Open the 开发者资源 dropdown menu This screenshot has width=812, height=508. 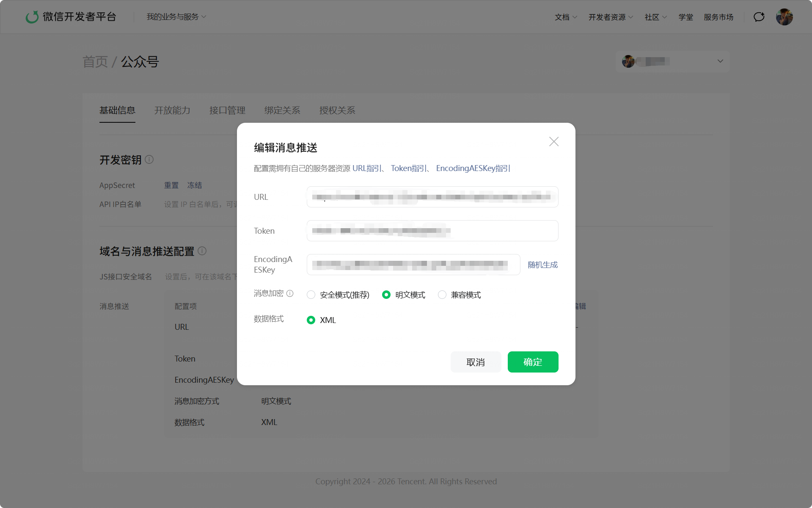(611, 17)
